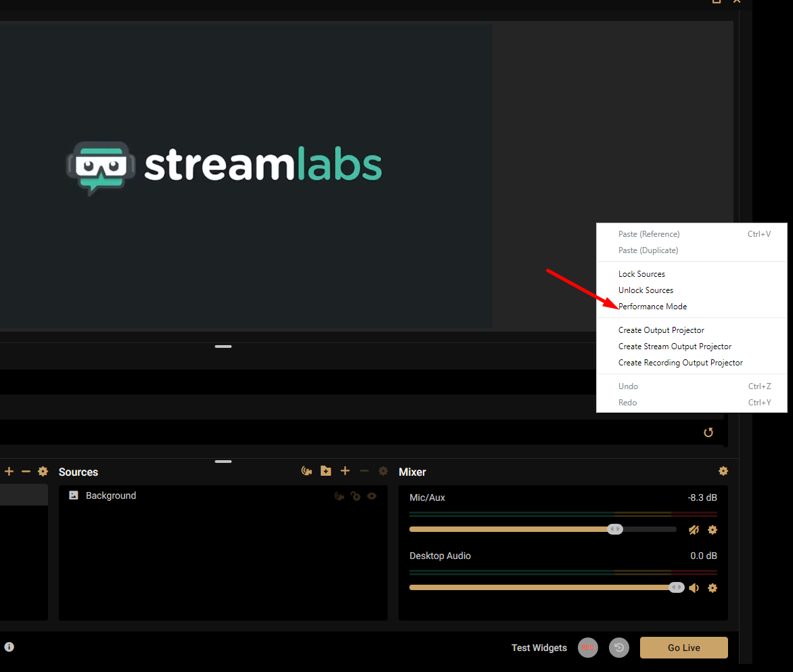Choose Undo in context menu
Screen dimensions: 793x672
(692, 386)
